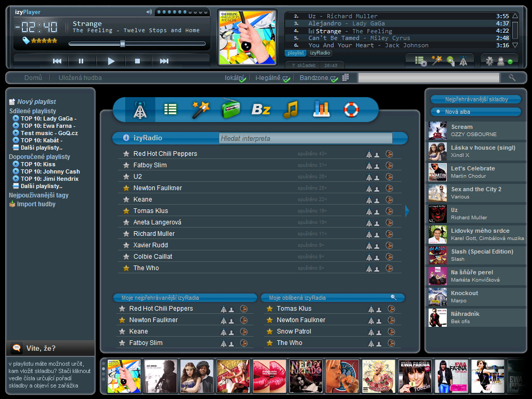Open Moje nejpřehrávanější izyRadia header
The image size is (532, 399).
point(185,298)
